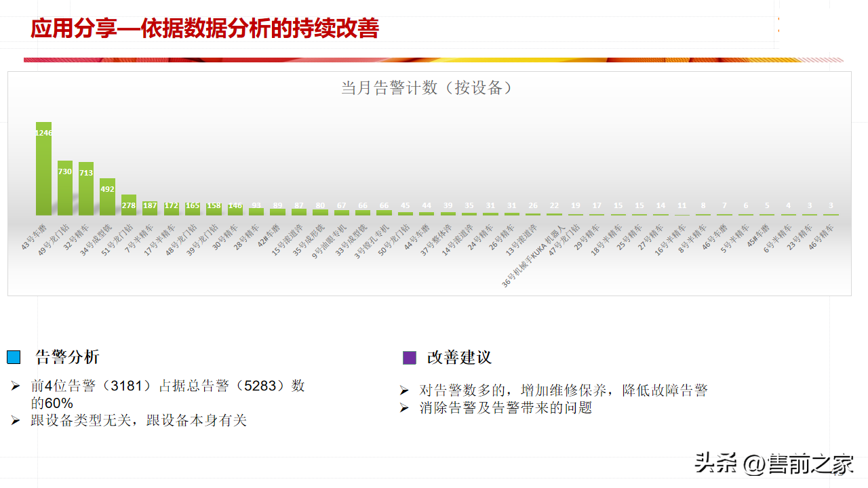868x488 pixels.
Task: Click the bar with value 730
Action: [x=65, y=188]
